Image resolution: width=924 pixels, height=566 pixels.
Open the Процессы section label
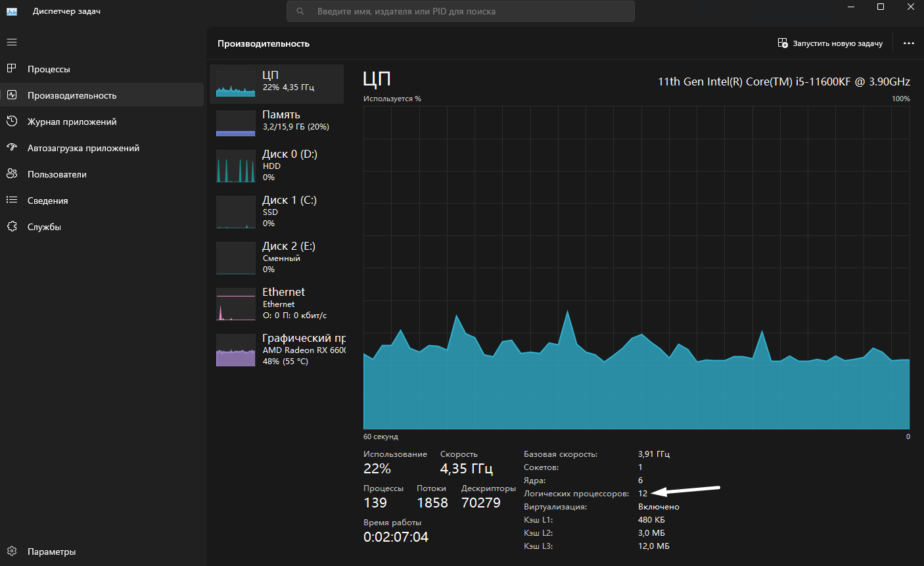click(x=49, y=69)
